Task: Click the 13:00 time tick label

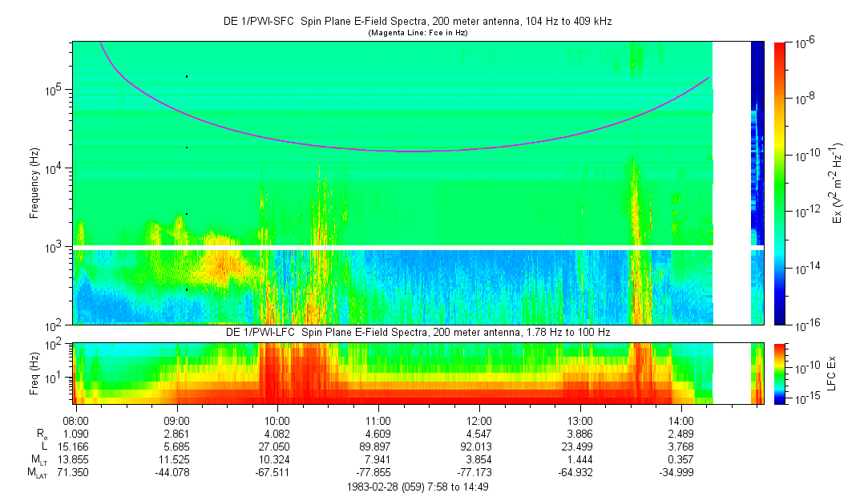Action: point(579,419)
